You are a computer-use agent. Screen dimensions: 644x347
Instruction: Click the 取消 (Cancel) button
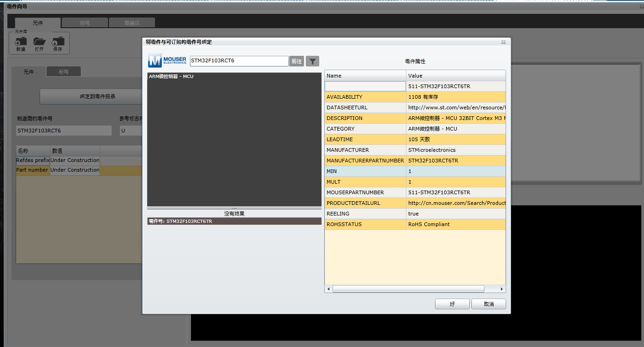click(x=489, y=304)
